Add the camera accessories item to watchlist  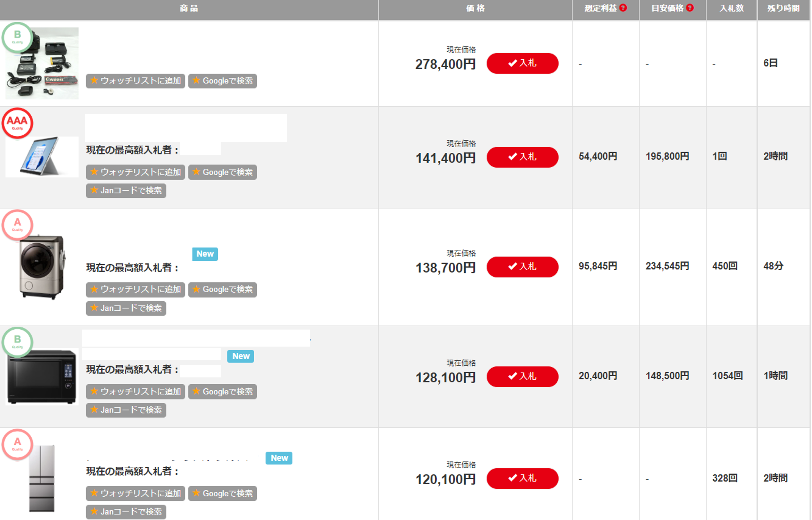[x=135, y=81]
